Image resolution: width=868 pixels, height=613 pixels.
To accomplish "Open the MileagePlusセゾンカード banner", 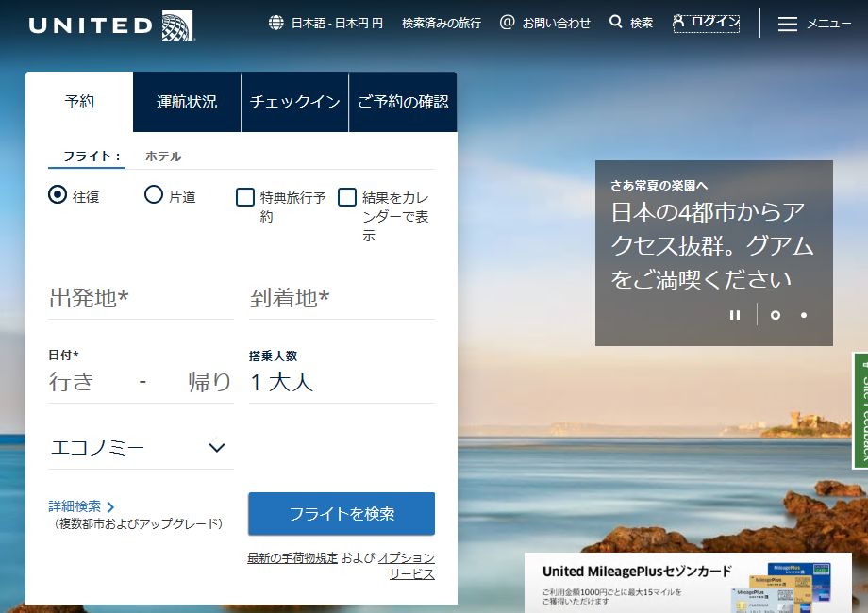I will [x=688, y=583].
